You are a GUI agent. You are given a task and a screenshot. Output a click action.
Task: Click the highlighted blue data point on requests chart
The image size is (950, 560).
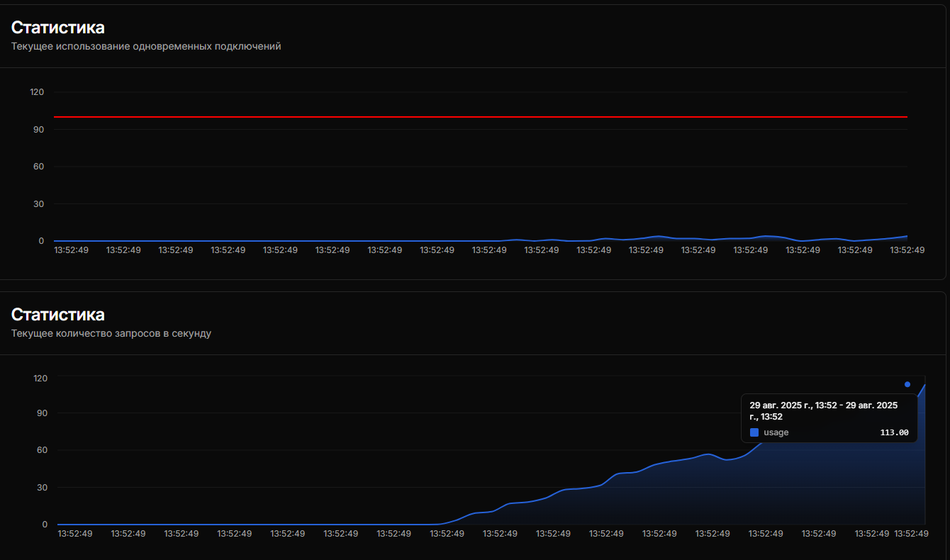[907, 384]
